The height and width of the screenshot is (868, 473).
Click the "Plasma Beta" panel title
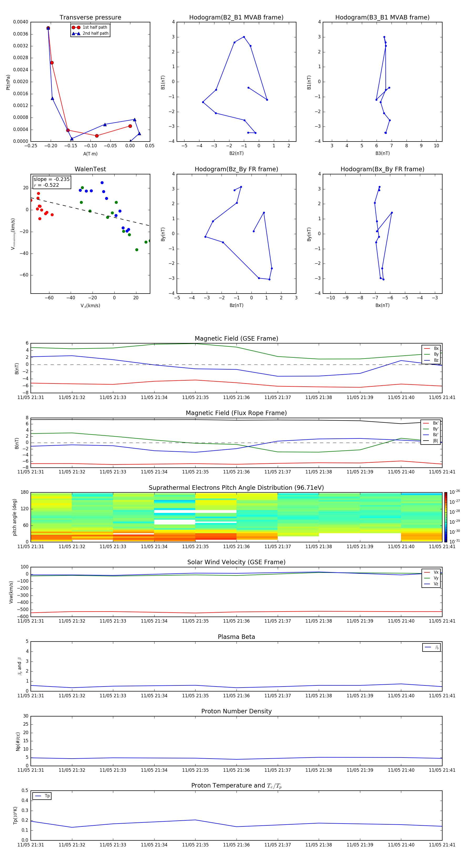[x=236, y=637]
